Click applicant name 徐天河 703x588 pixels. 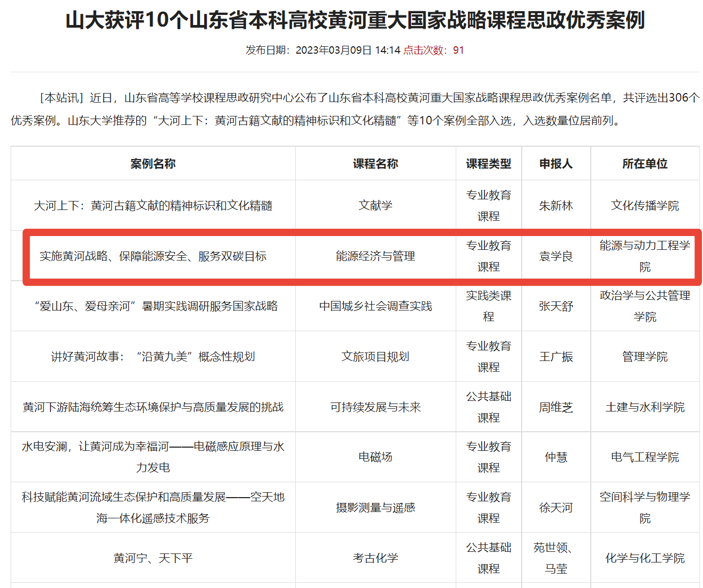pyautogui.click(x=556, y=508)
